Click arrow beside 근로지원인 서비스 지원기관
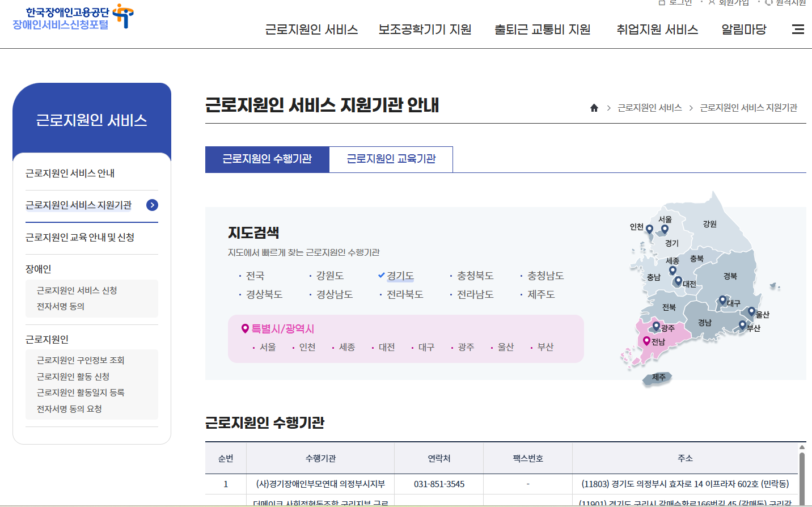 tap(152, 205)
